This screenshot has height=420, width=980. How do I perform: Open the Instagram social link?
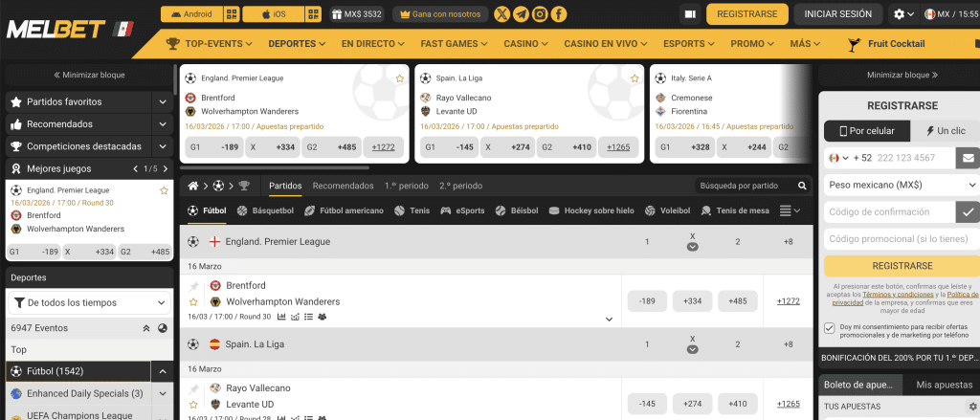(x=540, y=13)
